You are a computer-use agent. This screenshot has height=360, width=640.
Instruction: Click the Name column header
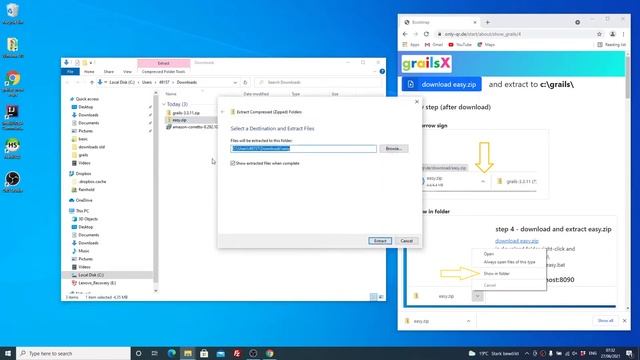click(171, 94)
